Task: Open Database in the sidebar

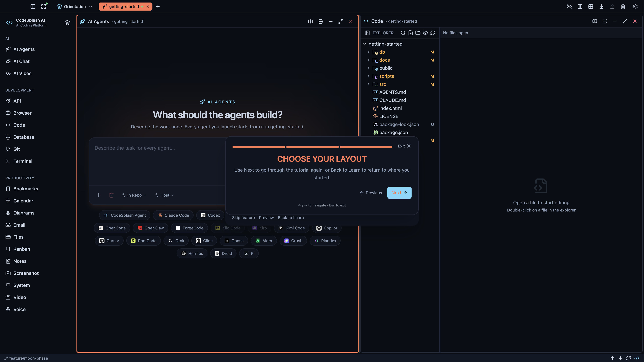Action: (38, 137)
